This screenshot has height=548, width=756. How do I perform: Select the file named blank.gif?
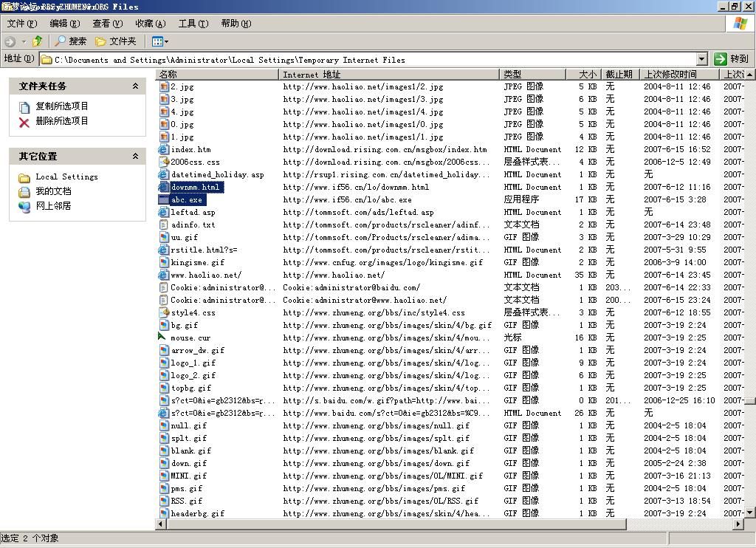(x=191, y=451)
